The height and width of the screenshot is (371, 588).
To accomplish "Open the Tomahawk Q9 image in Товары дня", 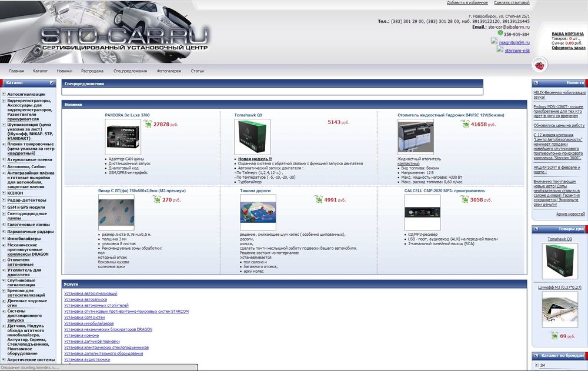I will pyautogui.click(x=560, y=261).
